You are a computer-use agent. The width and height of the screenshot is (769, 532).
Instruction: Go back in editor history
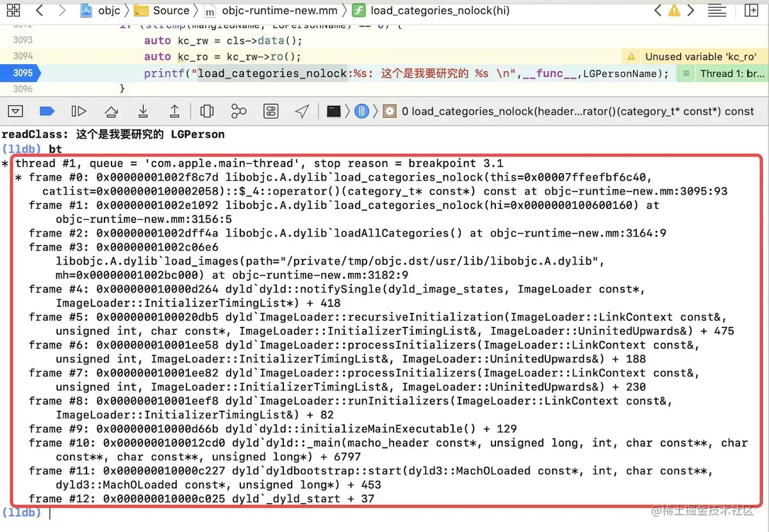pyautogui.click(x=40, y=10)
